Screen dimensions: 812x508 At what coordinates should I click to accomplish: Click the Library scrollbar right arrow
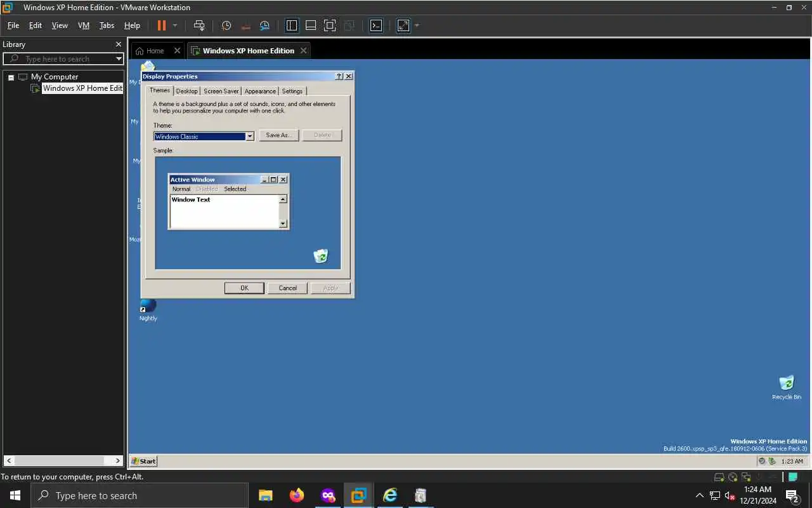118,460
